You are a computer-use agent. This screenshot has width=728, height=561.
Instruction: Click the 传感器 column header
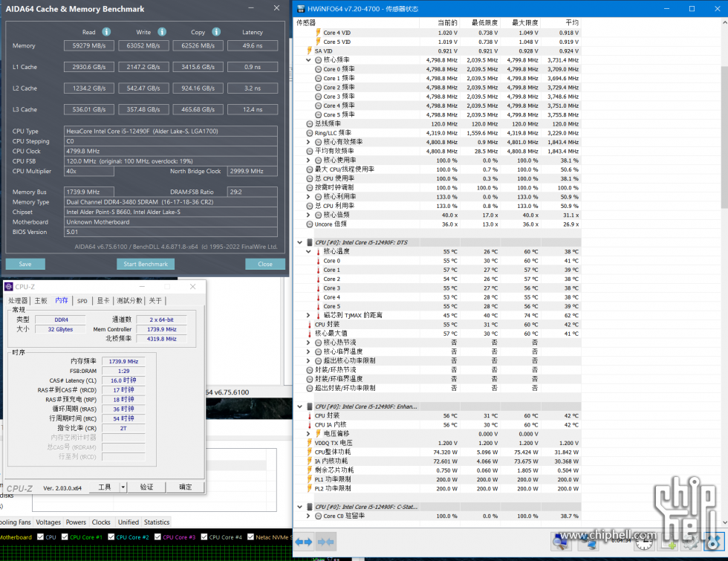point(357,22)
